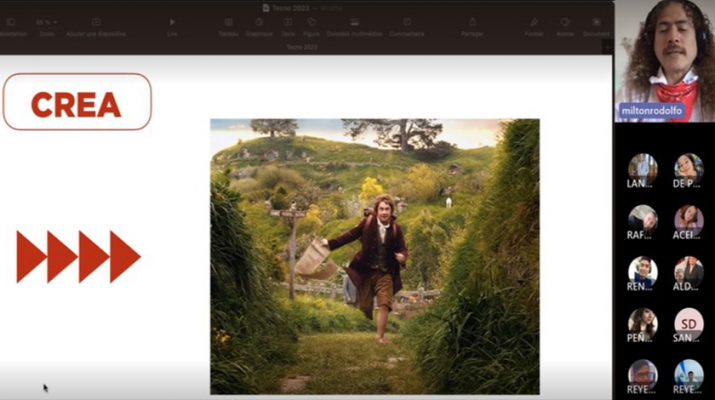Add a text box with Texte tool
The height and width of the screenshot is (400, 715).
tap(286, 23)
